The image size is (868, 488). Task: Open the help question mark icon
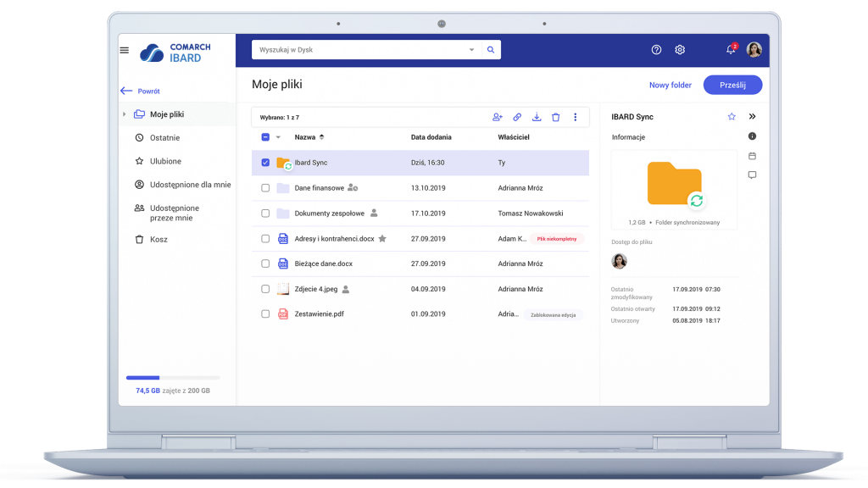click(x=656, y=50)
